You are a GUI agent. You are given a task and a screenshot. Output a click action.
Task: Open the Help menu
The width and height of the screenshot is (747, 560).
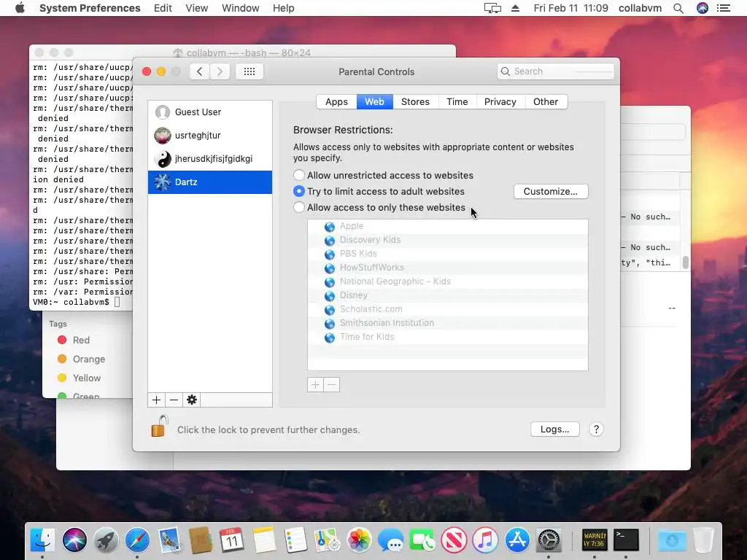(284, 8)
